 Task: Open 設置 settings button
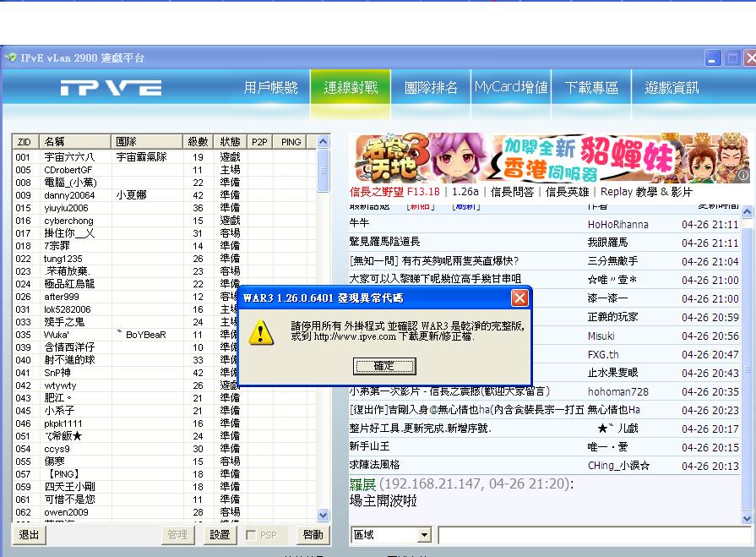[x=220, y=535]
